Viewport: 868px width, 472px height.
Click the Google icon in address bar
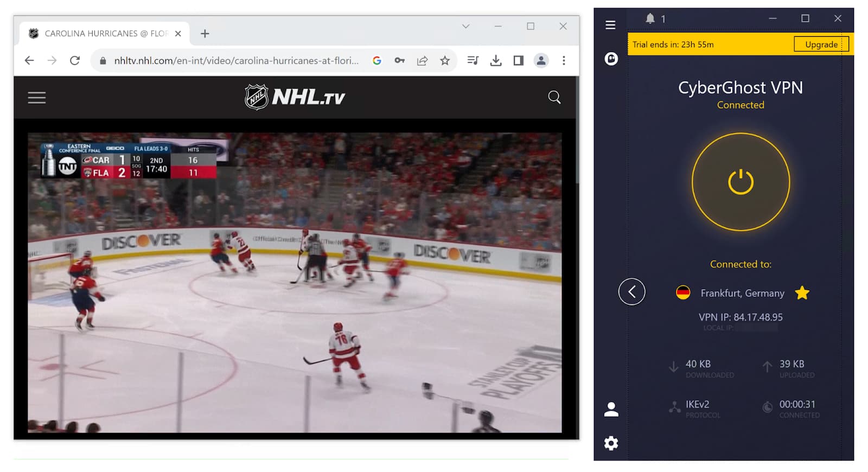click(x=376, y=61)
